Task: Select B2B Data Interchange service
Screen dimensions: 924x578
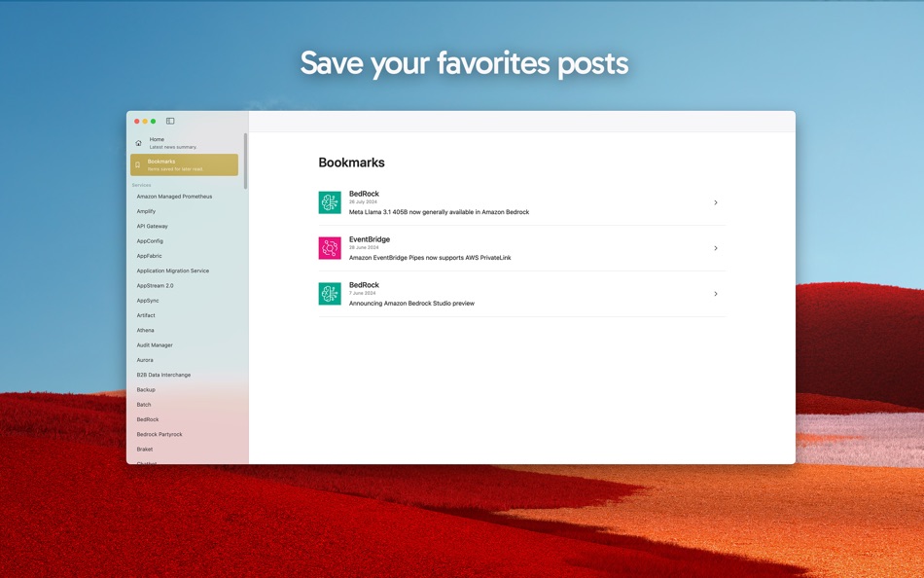Action: pos(163,375)
